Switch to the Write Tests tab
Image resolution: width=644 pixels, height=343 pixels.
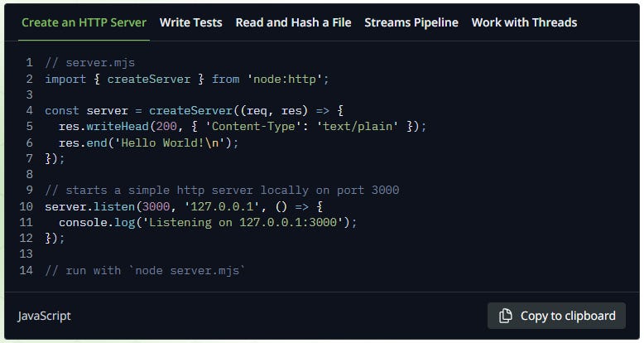click(191, 22)
